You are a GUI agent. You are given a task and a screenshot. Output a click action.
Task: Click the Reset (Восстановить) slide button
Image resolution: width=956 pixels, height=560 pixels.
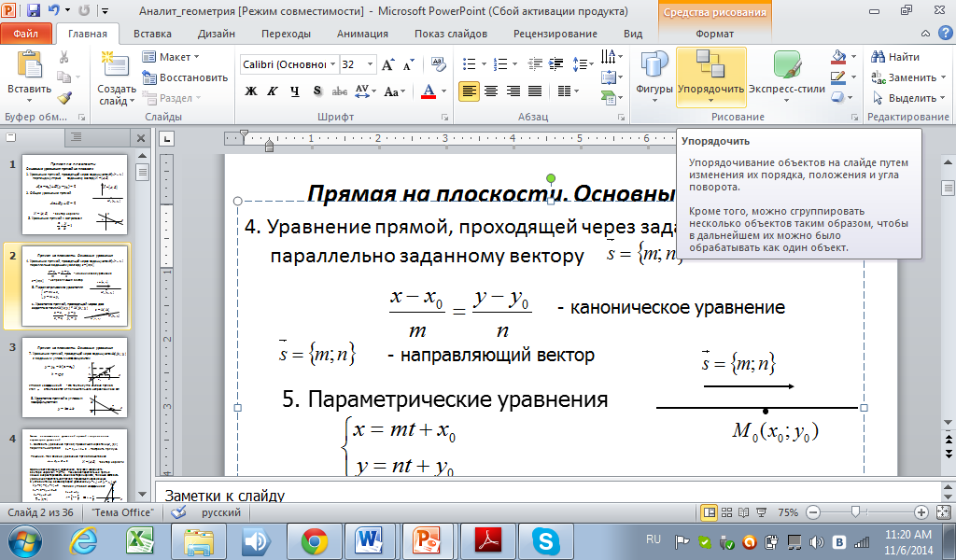[185, 77]
